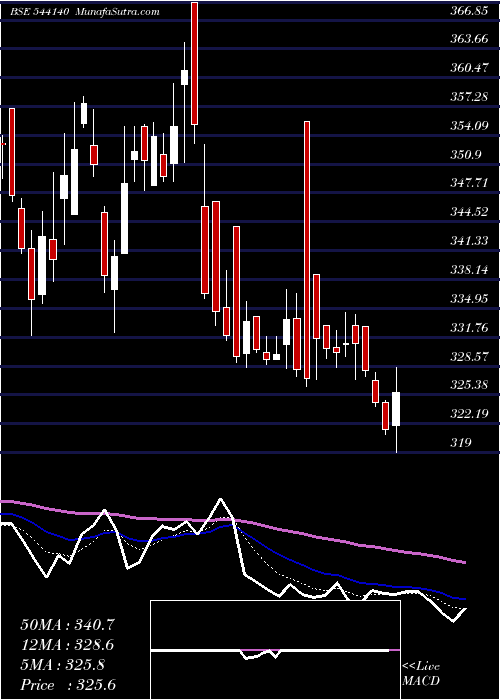Open the MACD inset histogram panel
Image resolution: width=500 pixels, height=700 pixels.
(x=275, y=650)
